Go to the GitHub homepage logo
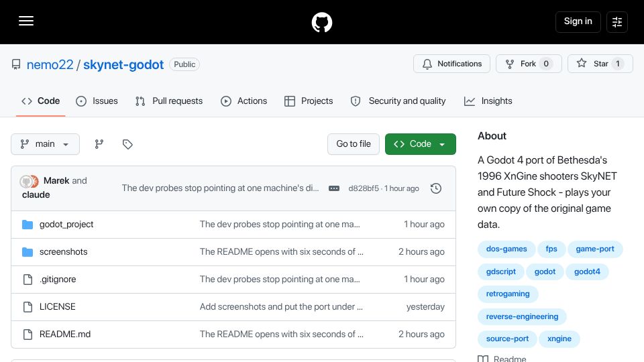This screenshot has height=362, width=644. 321,22
